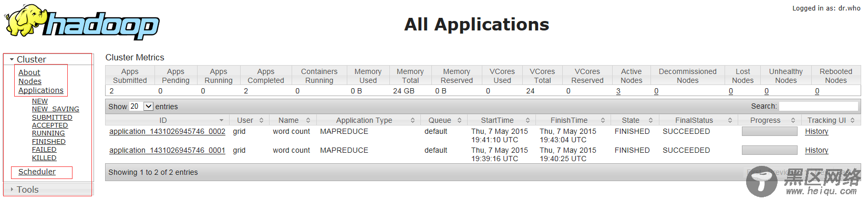
Task: Click the Cluster Metrics heading
Action: tap(135, 57)
